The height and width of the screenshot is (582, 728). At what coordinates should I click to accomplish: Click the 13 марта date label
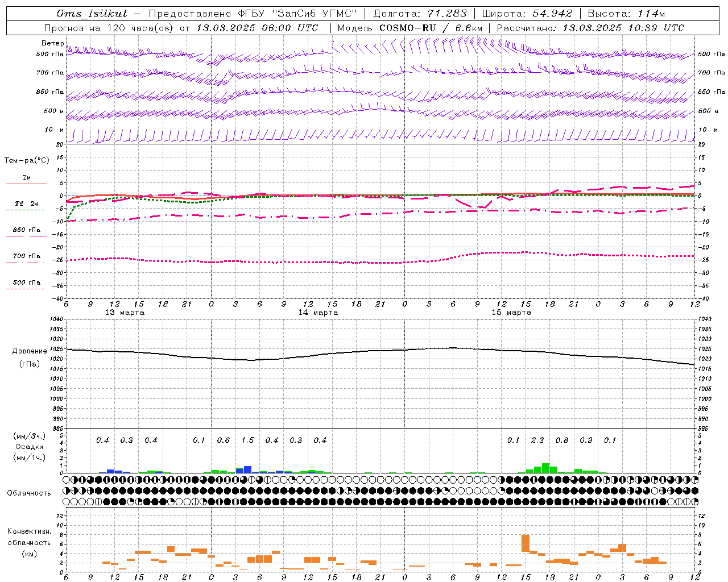(125, 313)
